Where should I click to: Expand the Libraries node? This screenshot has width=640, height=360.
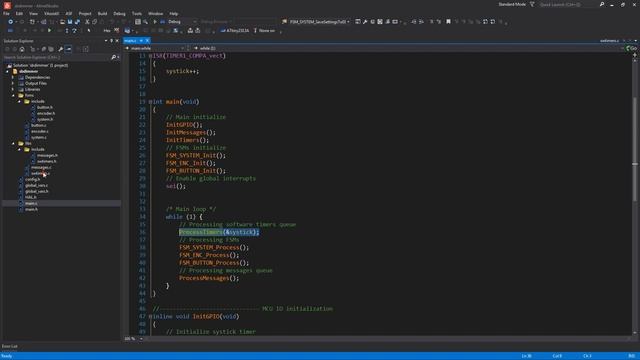click(13, 89)
